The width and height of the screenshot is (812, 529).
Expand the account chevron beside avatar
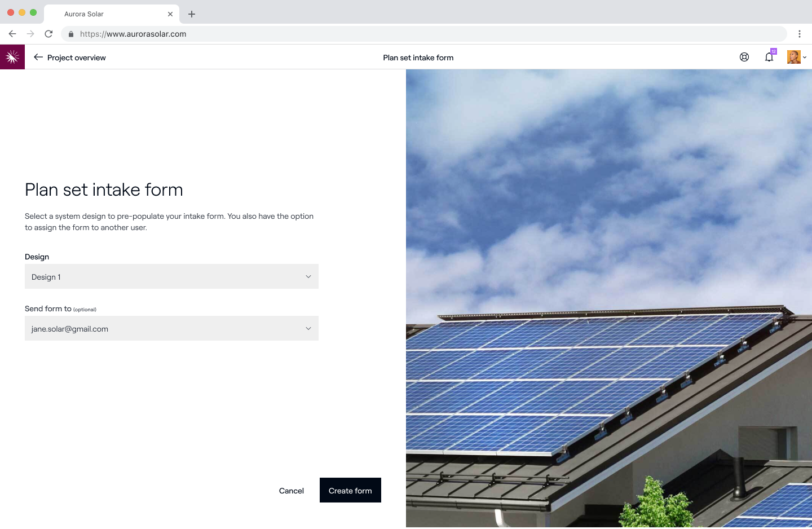(805, 58)
